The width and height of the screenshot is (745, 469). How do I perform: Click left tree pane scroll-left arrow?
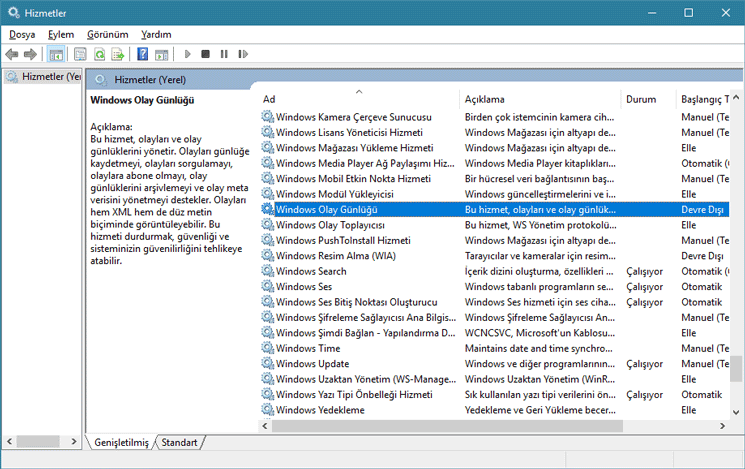point(9,441)
